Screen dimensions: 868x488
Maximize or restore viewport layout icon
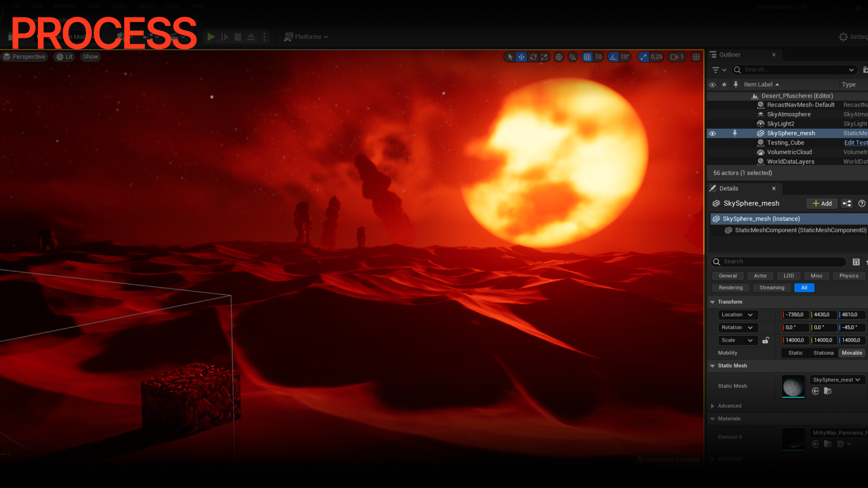pyautogui.click(x=696, y=57)
